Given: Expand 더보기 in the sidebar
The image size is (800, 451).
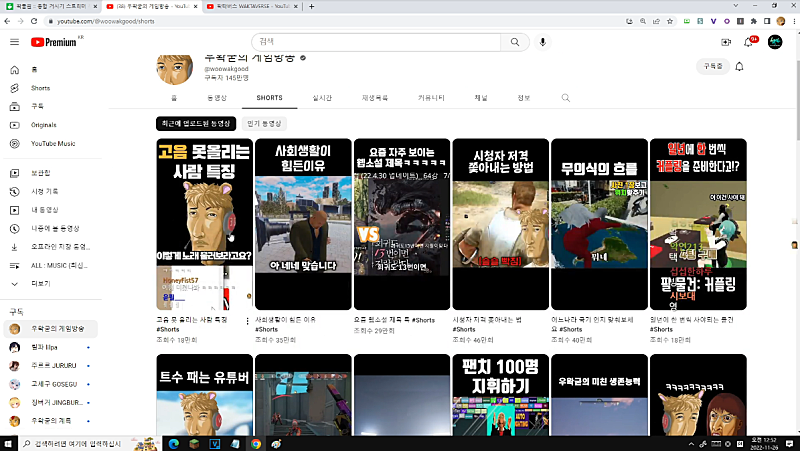Looking at the screenshot, I should [40, 283].
